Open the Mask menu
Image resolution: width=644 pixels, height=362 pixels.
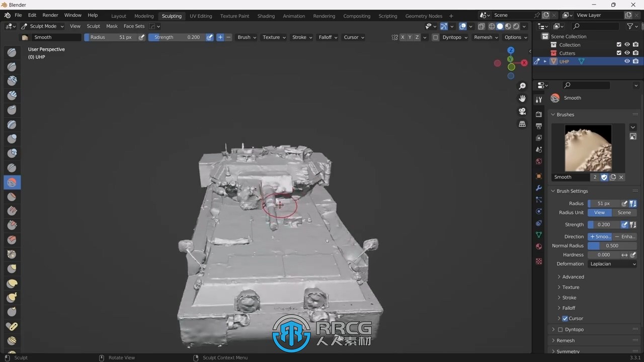coord(112,26)
